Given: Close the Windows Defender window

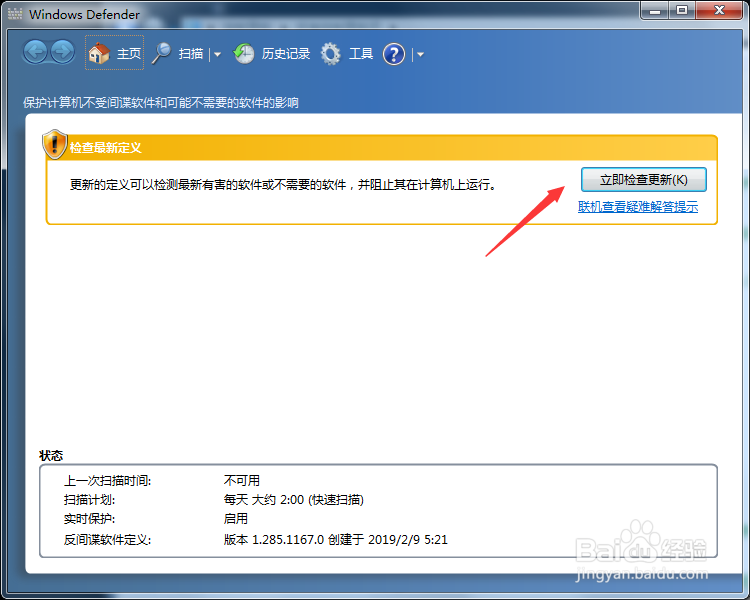Looking at the screenshot, I should pyautogui.click(x=719, y=11).
